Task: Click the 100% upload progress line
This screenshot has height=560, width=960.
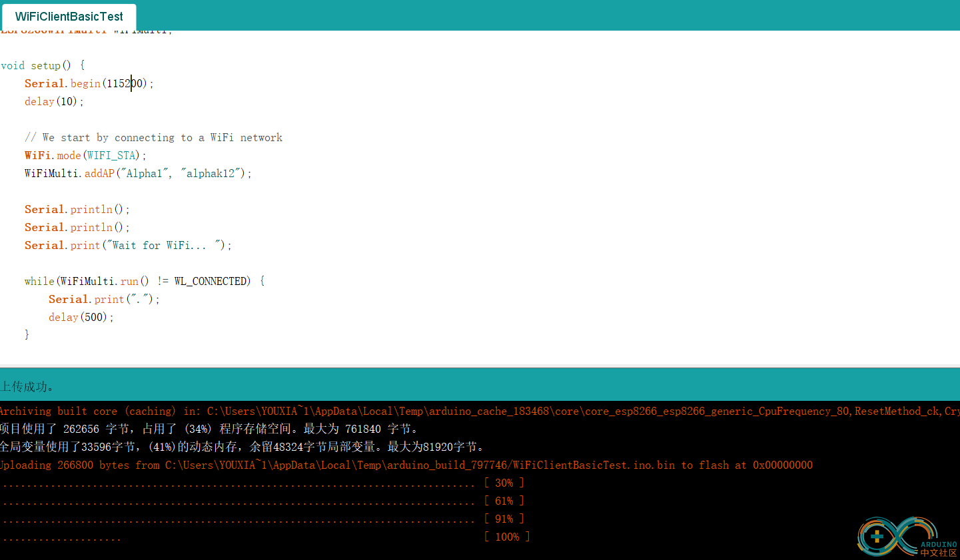Action: point(266,537)
